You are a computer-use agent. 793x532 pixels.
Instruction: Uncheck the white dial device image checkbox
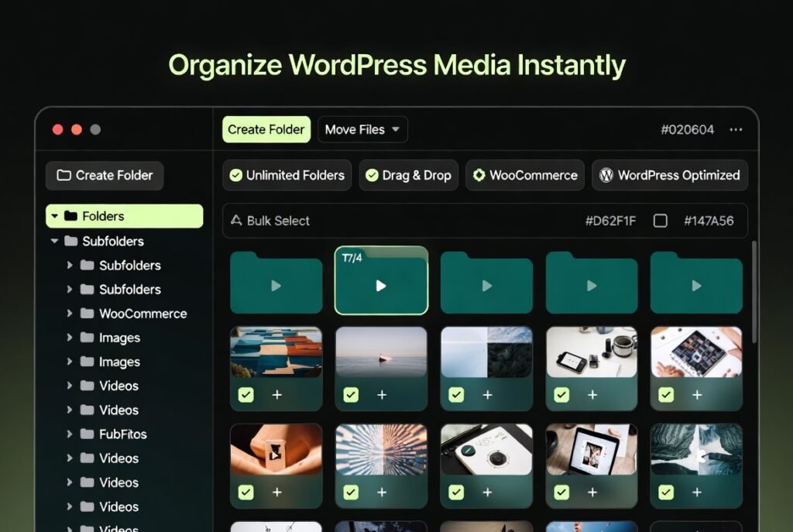[456, 492]
